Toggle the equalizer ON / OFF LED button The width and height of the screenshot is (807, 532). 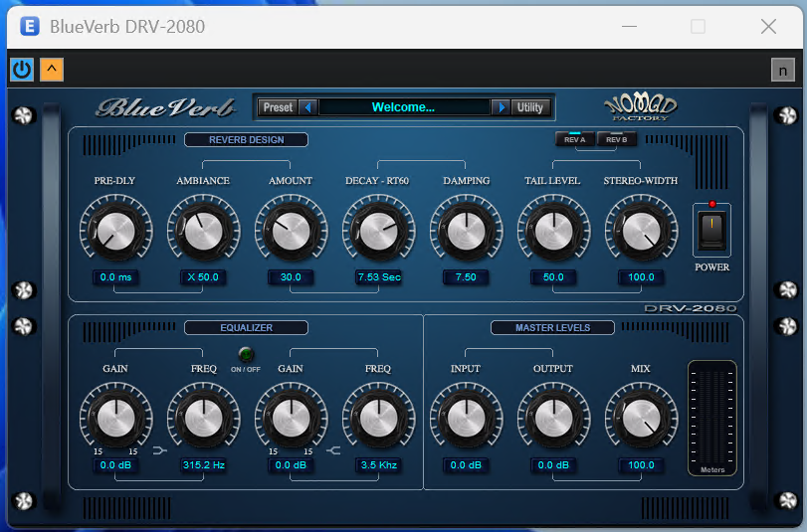pos(246,354)
